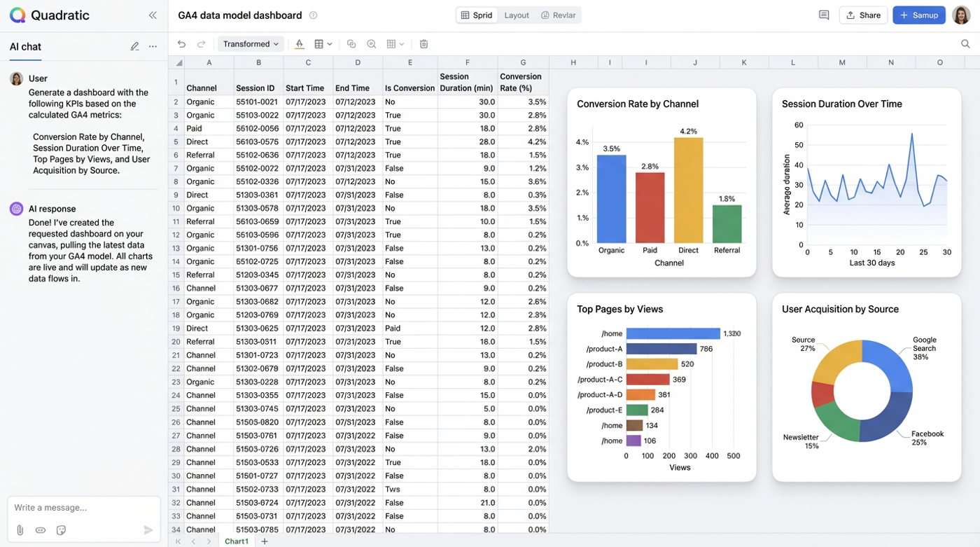Open the user profile avatar
The image size is (980, 547).
pyautogui.click(x=961, y=15)
